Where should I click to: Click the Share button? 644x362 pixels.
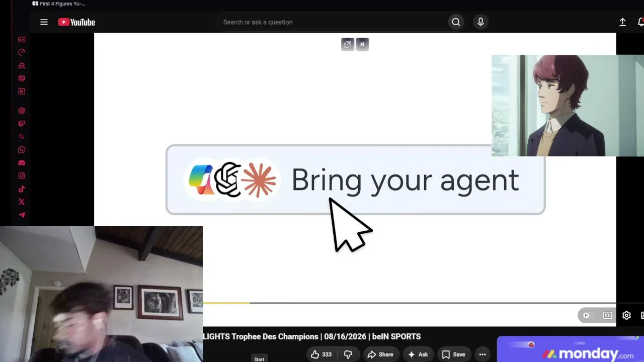pyautogui.click(x=380, y=354)
